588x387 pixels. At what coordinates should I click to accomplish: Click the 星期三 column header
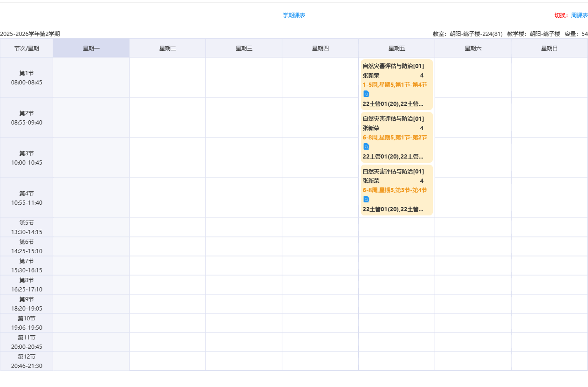pos(244,48)
